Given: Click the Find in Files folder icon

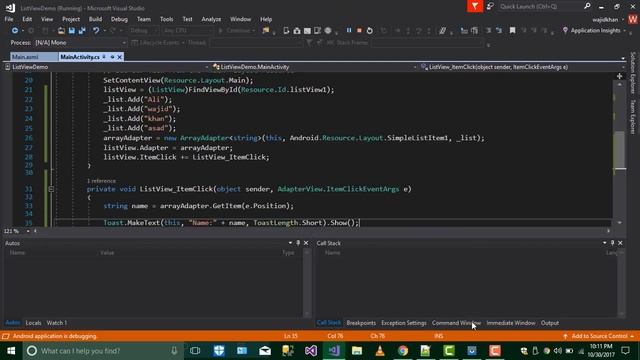Looking at the screenshot, I should coord(266,31).
